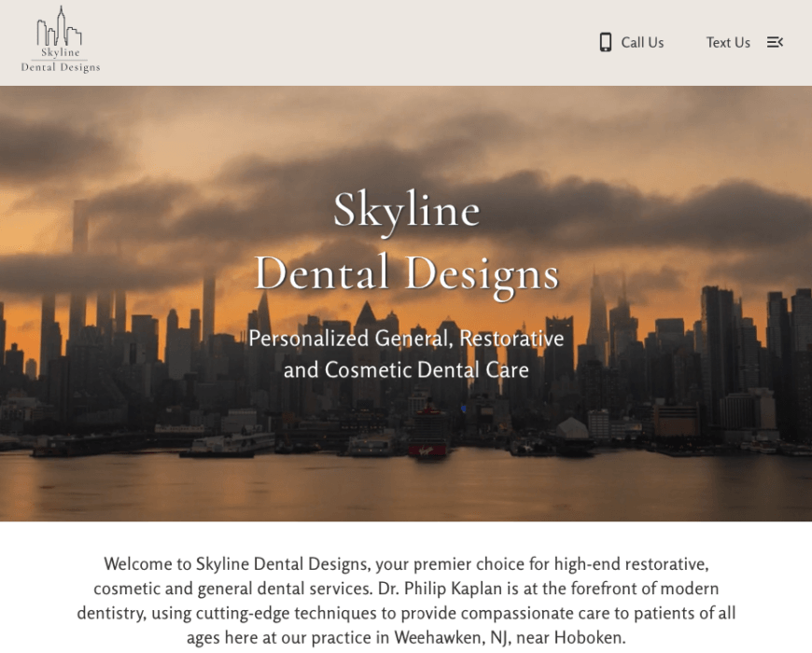Click "and Cosmetic Dental Care" tagline line
This screenshot has width=812, height=653.
tap(407, 370)
